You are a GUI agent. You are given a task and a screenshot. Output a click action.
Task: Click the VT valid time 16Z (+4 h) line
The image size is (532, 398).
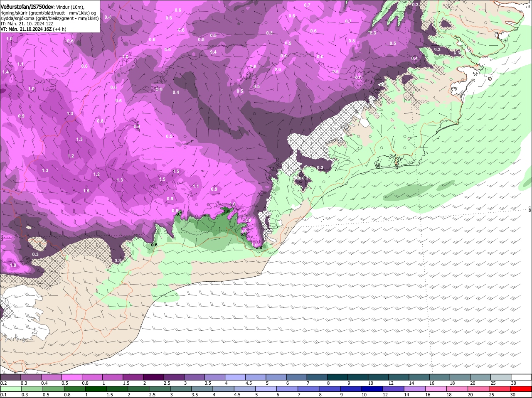click(33, 29)
